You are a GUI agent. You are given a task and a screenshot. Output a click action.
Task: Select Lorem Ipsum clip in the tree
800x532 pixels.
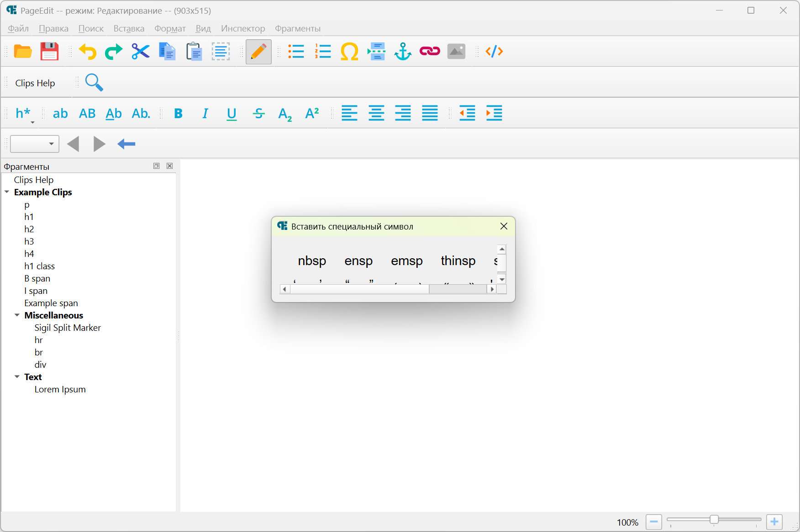click(x=60, y=389)
